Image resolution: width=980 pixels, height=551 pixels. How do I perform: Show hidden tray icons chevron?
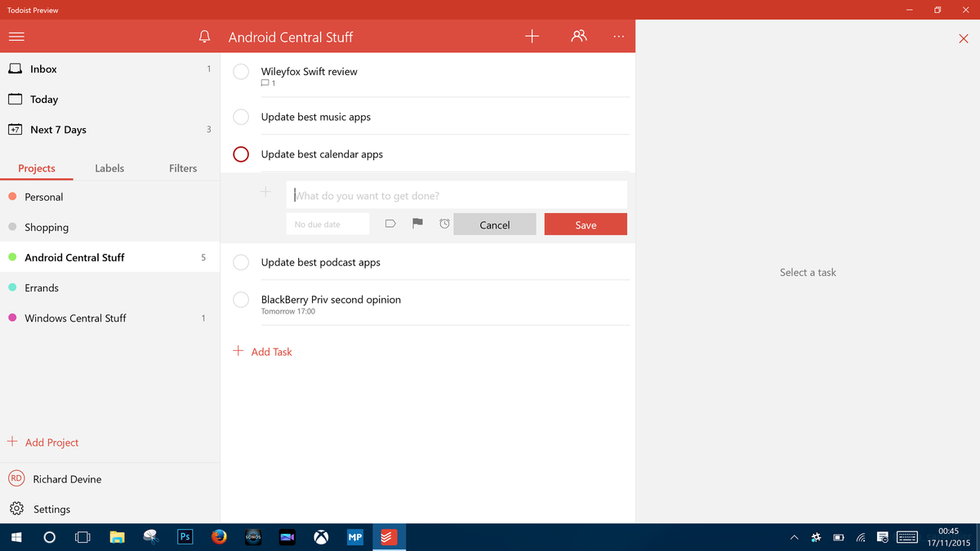tap(794, 537)
